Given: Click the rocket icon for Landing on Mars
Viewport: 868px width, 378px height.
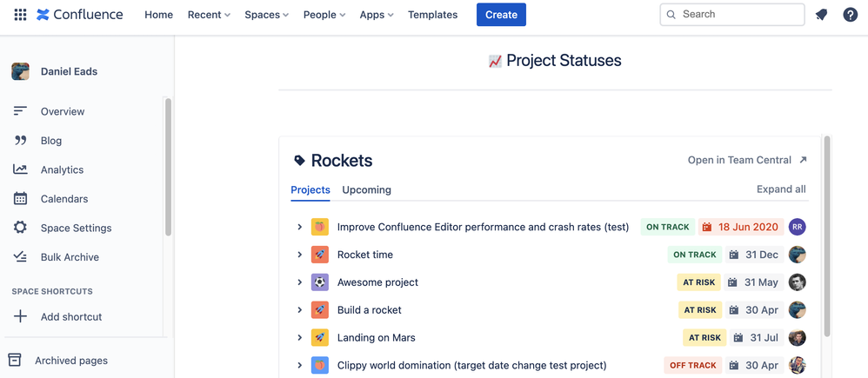Looking at the screenshot, I should coord(320,338).
